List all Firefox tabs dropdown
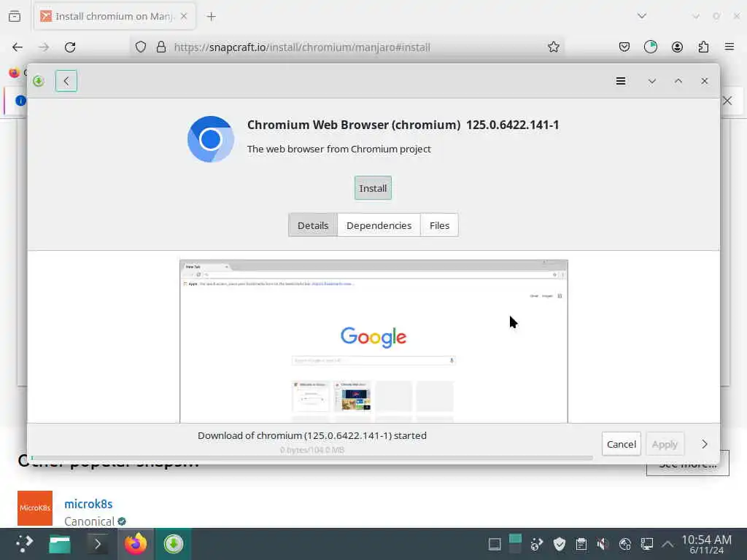Screen dimensions: 747x560 click(642, 16)
